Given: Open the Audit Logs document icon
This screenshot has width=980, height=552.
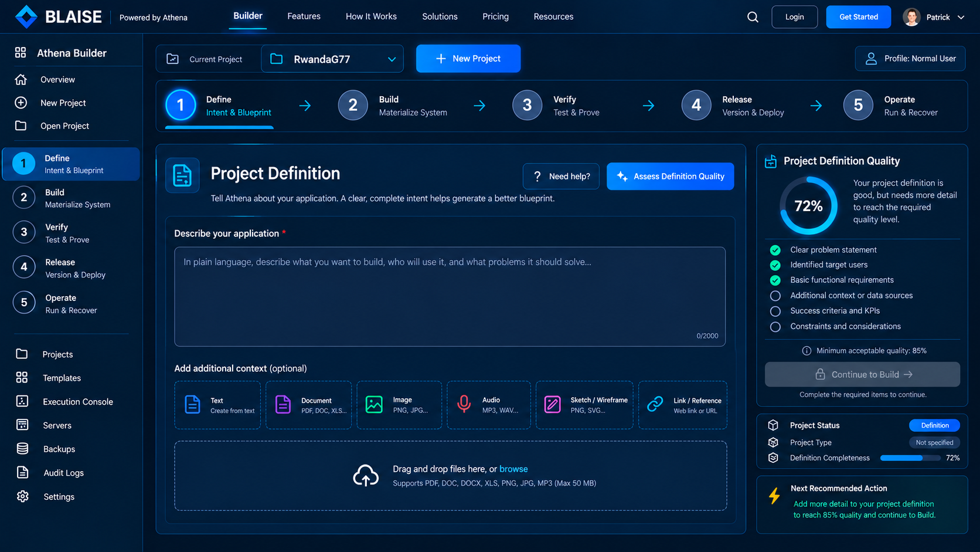Looking at the screenshot, I should point(22,472).
